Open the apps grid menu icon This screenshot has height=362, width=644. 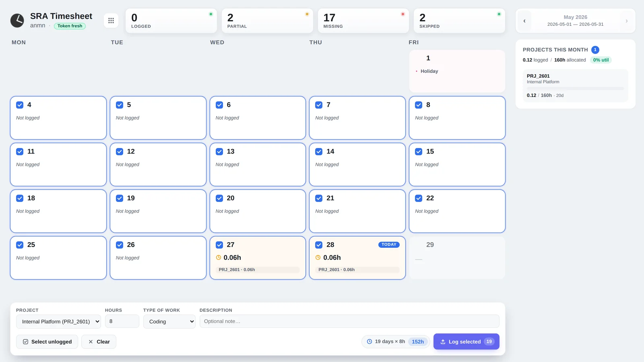pyautogui.click(x=111, y=21)
